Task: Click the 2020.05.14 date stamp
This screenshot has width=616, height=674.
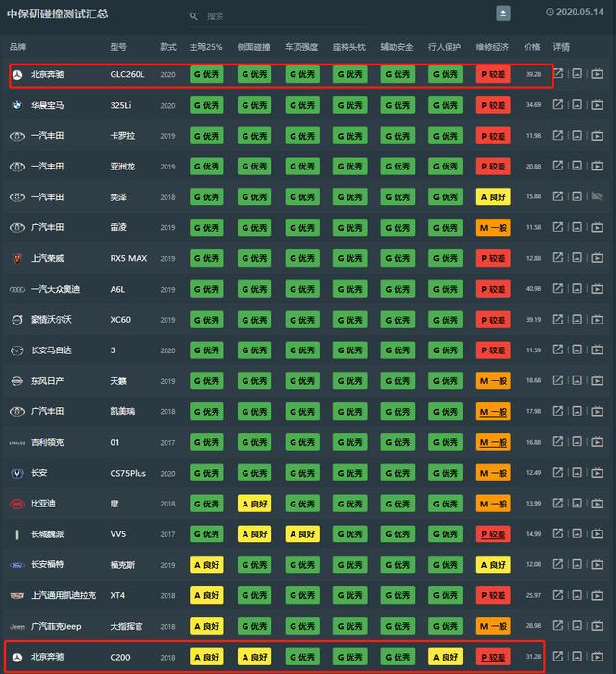Action: 575,12
